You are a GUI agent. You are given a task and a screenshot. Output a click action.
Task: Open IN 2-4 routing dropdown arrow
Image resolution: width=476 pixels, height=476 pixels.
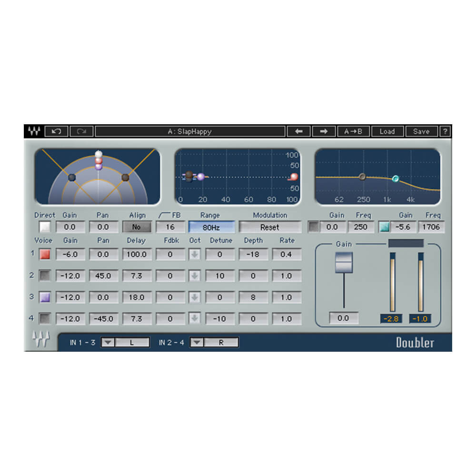point(197,342)
